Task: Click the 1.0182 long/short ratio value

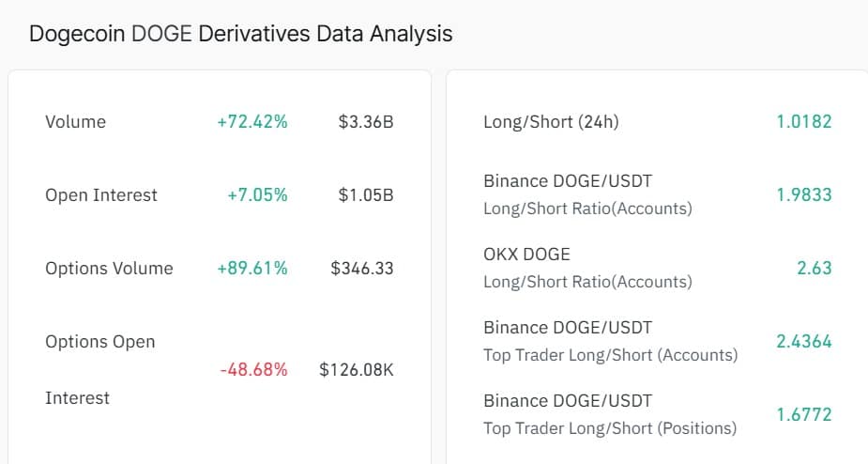Action: 804,122
